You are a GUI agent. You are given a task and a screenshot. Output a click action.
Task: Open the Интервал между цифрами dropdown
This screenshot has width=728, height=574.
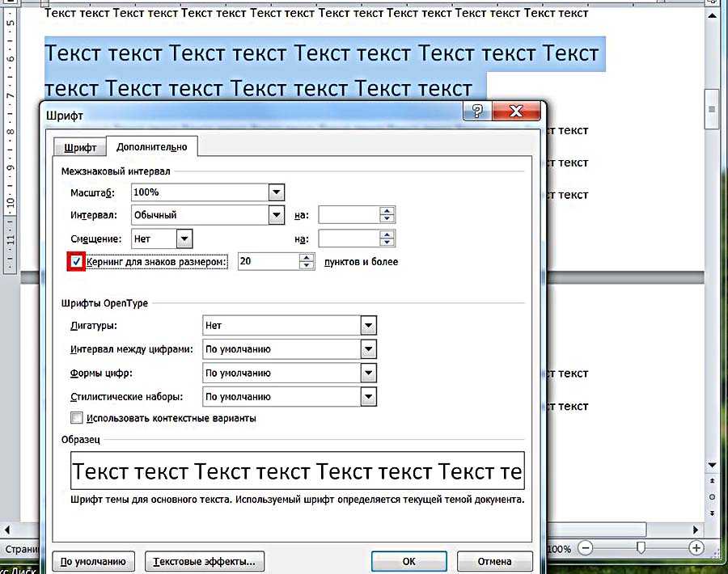(368, 349)
